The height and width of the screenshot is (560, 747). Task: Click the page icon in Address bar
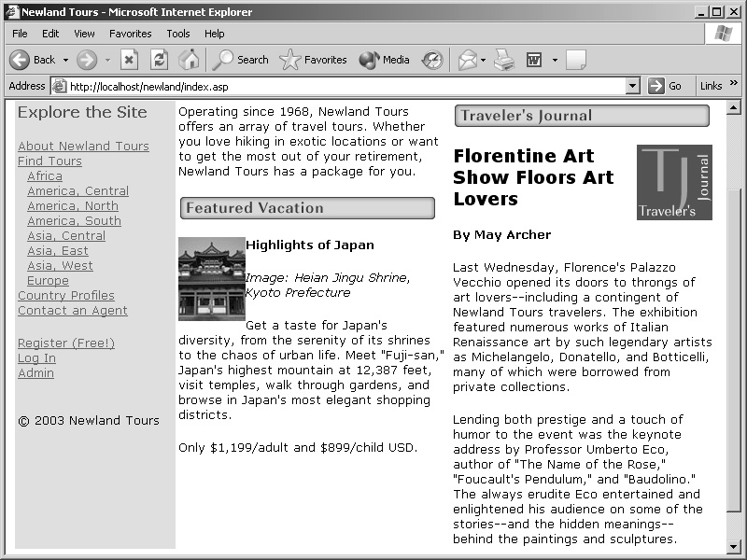point(59,86)
